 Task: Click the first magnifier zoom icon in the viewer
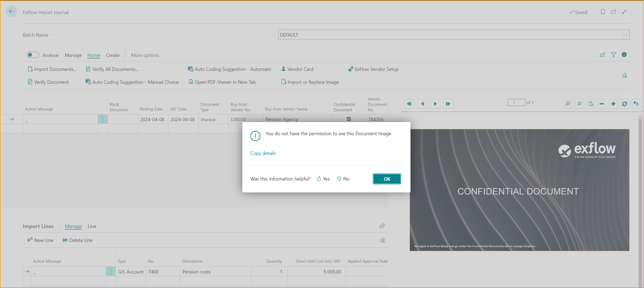(x=568, y=104)
